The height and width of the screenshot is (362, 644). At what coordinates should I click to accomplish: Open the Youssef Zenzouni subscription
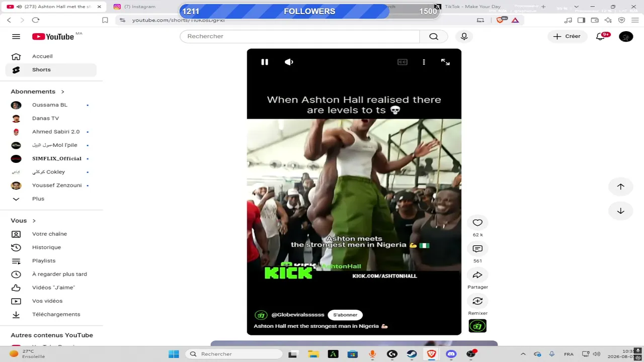(x=51, y=186)
